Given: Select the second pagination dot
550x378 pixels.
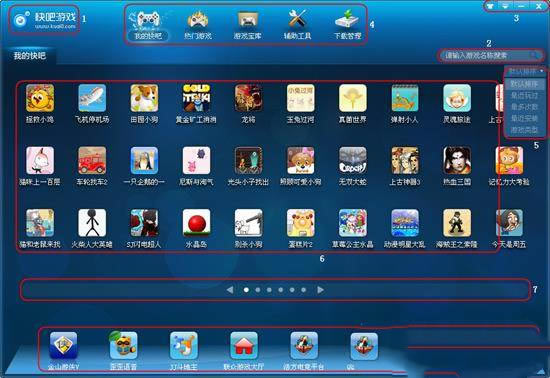Looking at the screenshot, I should click(x=258, y=290).
